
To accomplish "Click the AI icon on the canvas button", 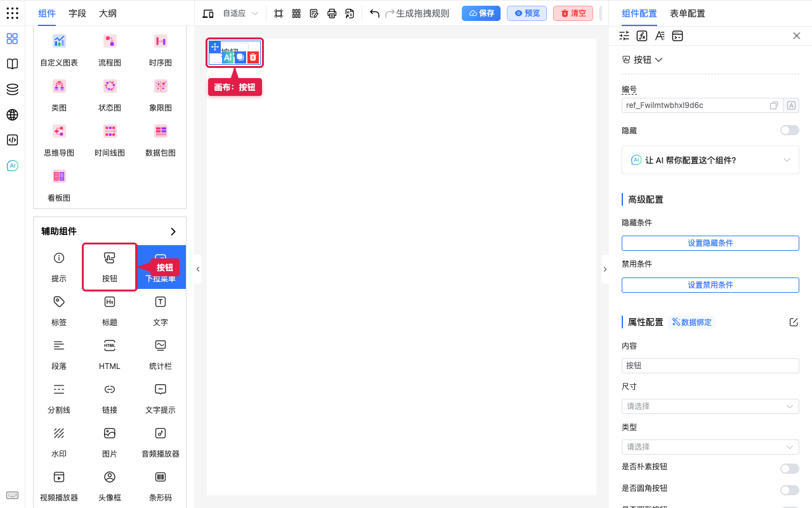I will tap(228, 57).
